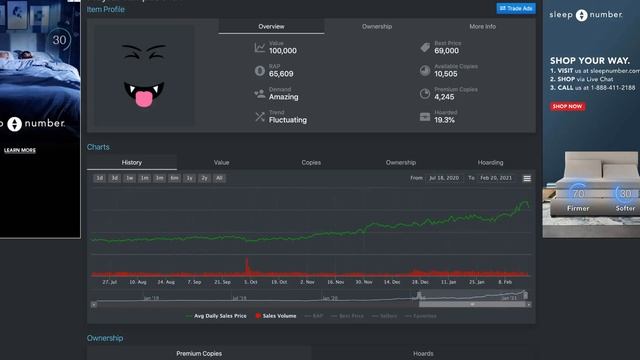Click the Hoarded chest icon
640x360 pixels.
(425, 117)
